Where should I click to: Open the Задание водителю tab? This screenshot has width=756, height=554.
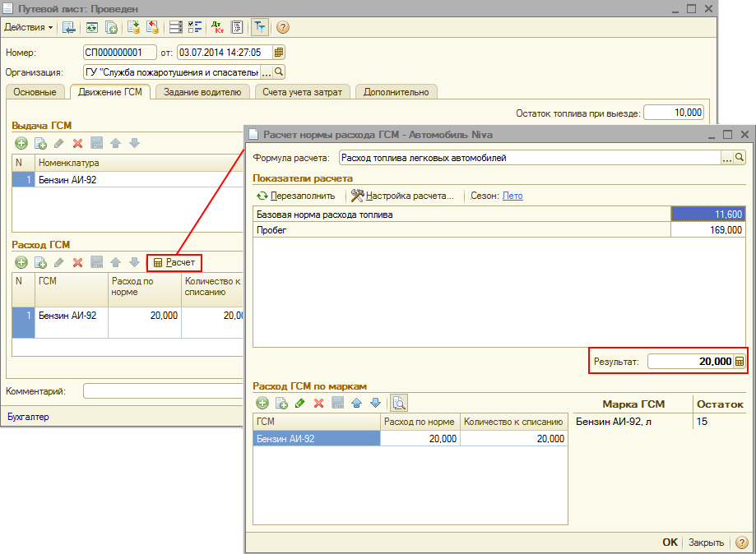(x=202, y=92)
